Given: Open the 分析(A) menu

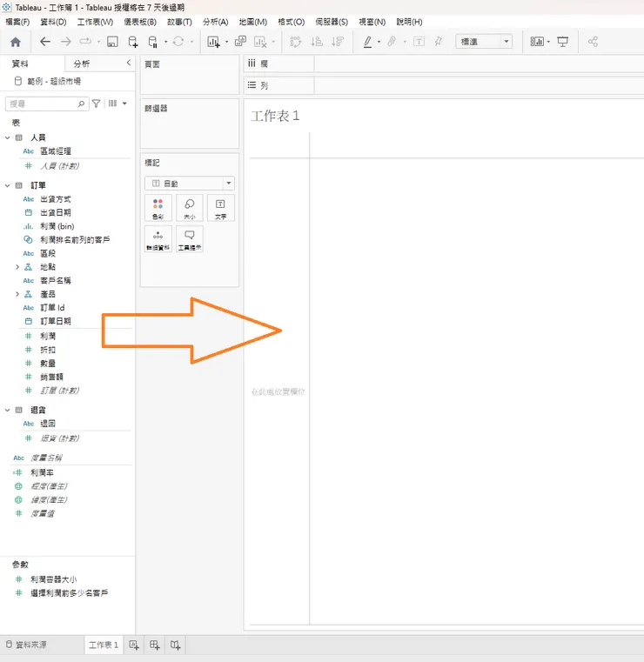Looking at the screenshot, I should pyautogui.click(x=215, y=22).
